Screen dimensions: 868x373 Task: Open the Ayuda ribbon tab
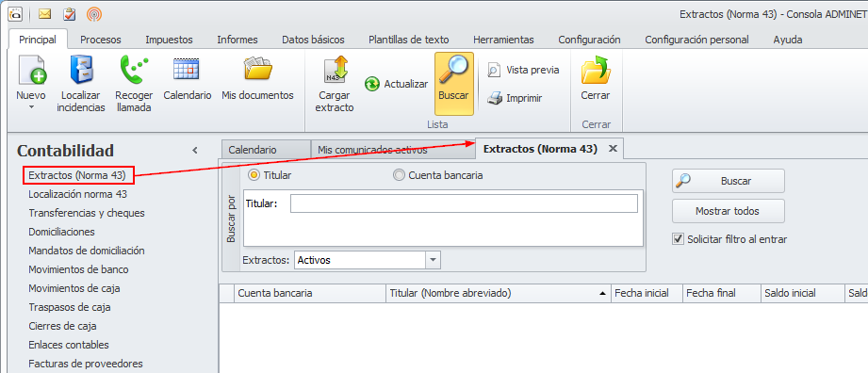pos(788,40)
